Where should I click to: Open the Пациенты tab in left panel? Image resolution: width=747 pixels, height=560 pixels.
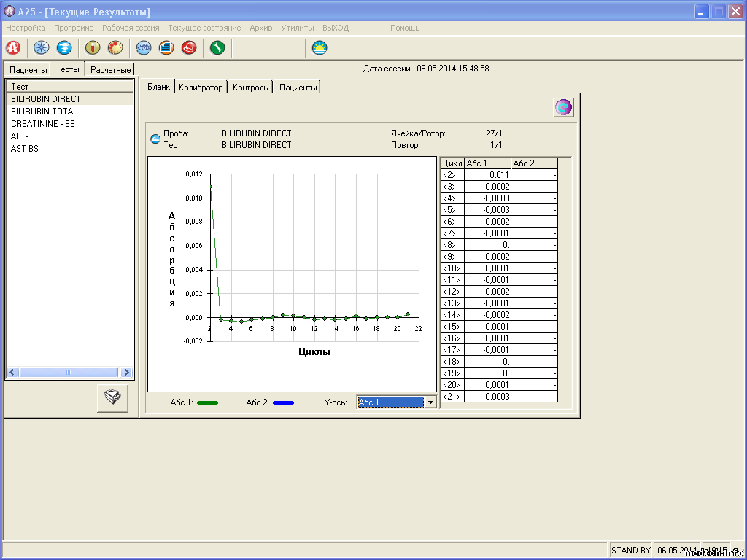(28, 70)
